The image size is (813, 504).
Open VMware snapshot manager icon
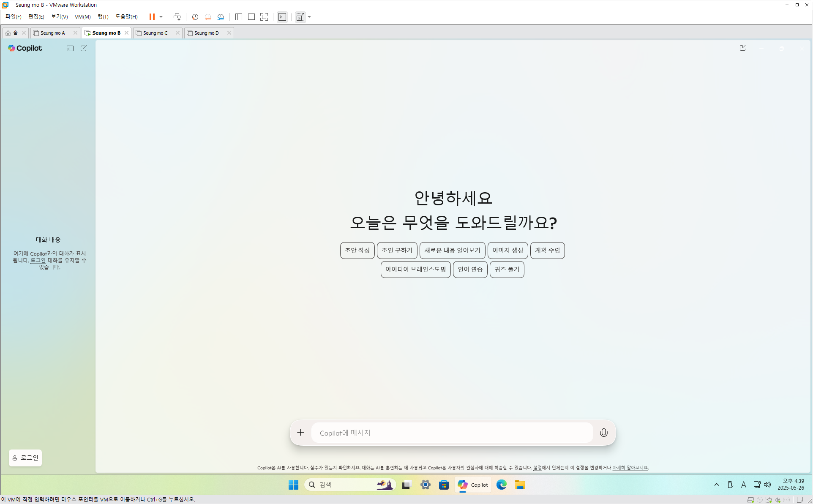pyautogui.click(x=221, y=17)
